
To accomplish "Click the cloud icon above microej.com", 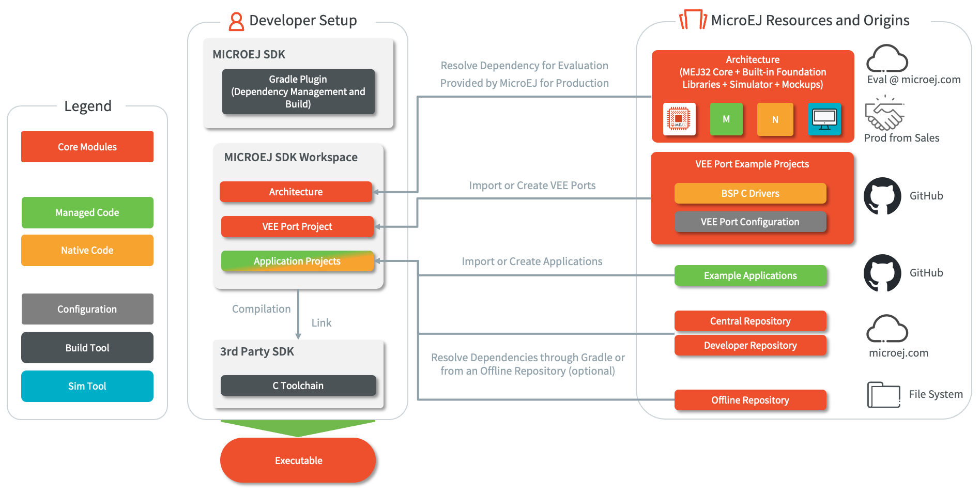I will [x=887, y=329].
